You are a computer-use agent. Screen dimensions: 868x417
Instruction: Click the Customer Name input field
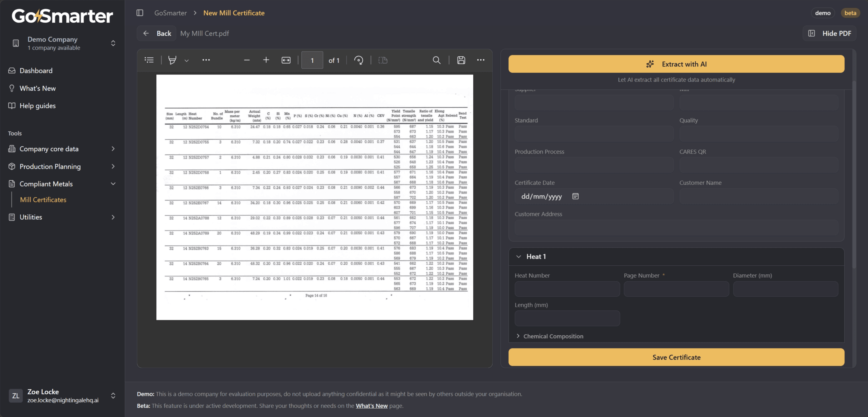[x=759, y=196]
